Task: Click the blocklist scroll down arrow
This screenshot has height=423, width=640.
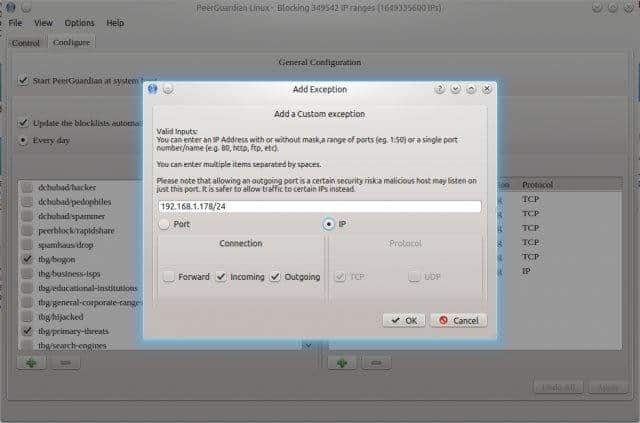Action: 308,346
